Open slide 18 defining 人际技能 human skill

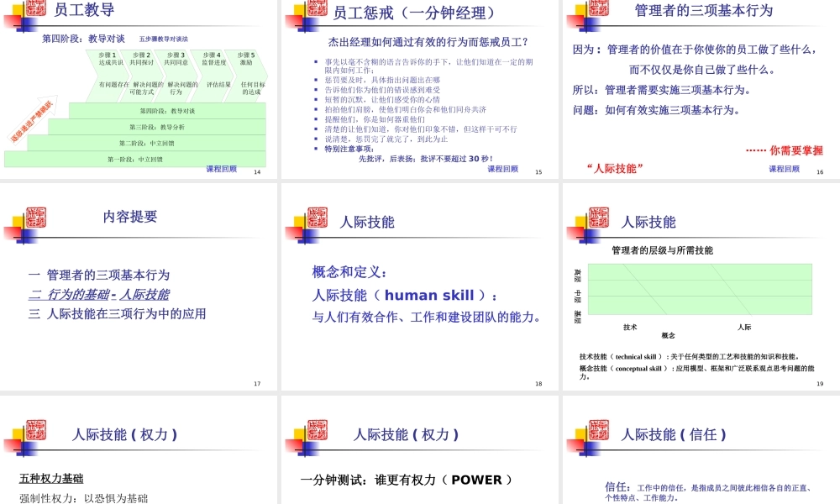[x=419, y=286]
